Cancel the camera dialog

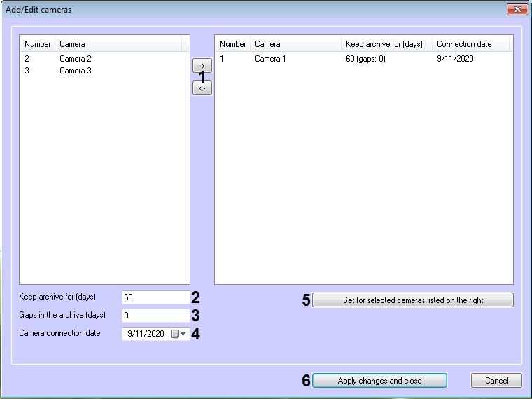(x=496, y=381)
